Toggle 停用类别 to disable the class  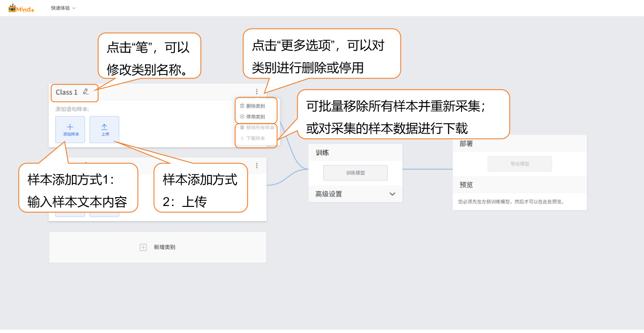(256, 117)
